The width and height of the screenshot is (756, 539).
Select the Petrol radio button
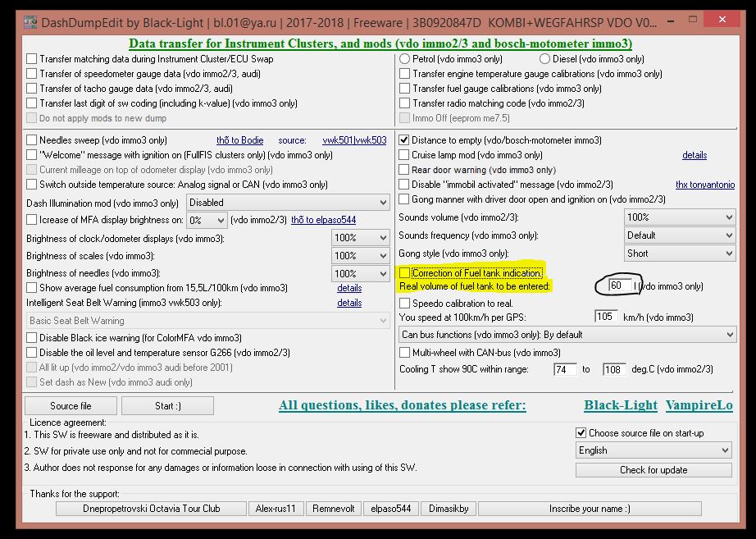[x=404, y=59]
